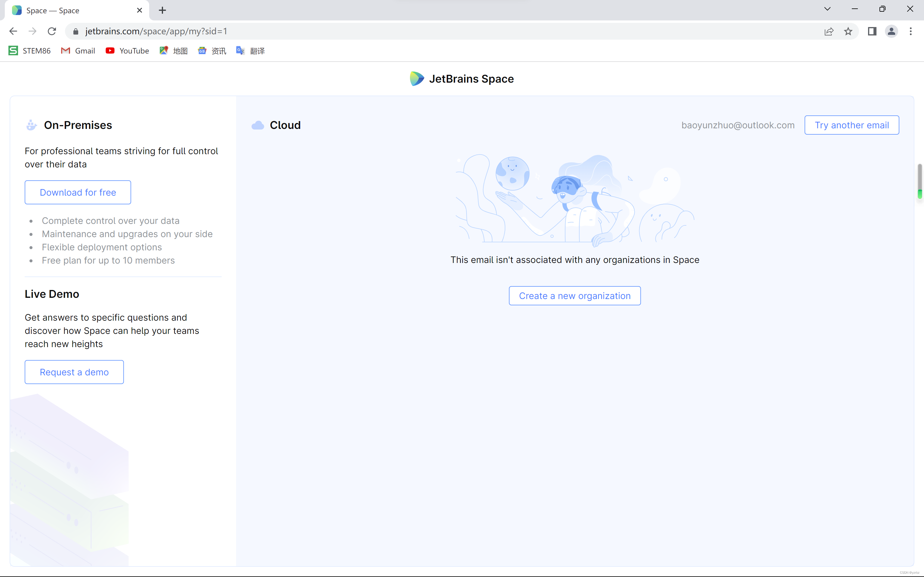
Task: Click Create a new organization
Action: click(x=574, y=296)
